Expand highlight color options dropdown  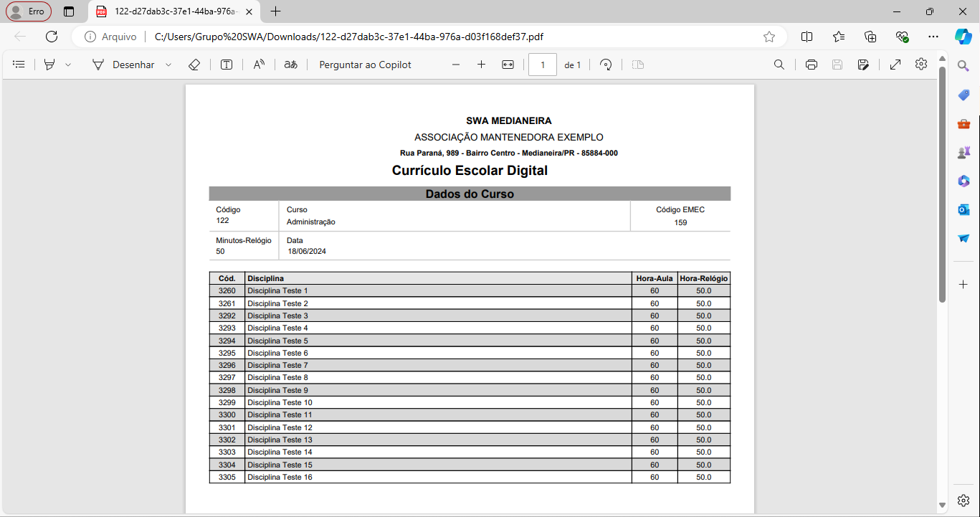pos(68,65)
